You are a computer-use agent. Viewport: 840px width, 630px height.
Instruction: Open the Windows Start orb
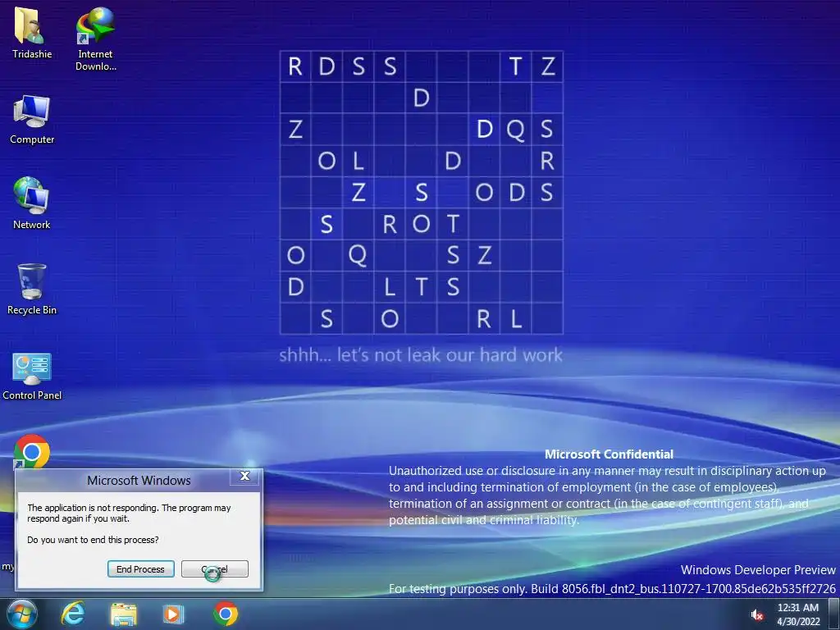[22, 614]
